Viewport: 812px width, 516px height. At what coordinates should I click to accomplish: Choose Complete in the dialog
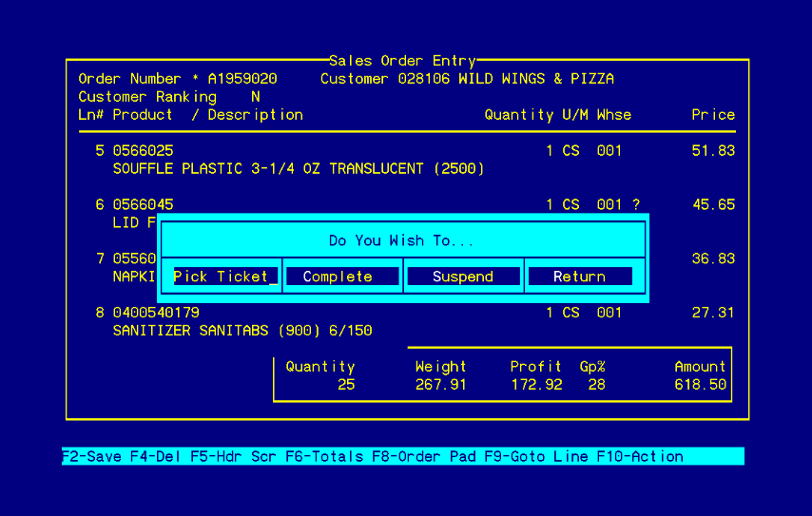tap(342, 277)
